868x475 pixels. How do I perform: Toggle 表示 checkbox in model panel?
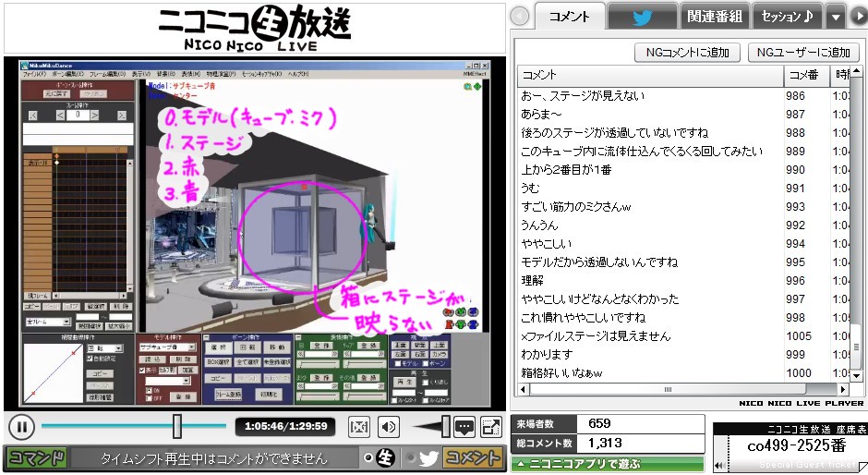click(x=141, y=370)
